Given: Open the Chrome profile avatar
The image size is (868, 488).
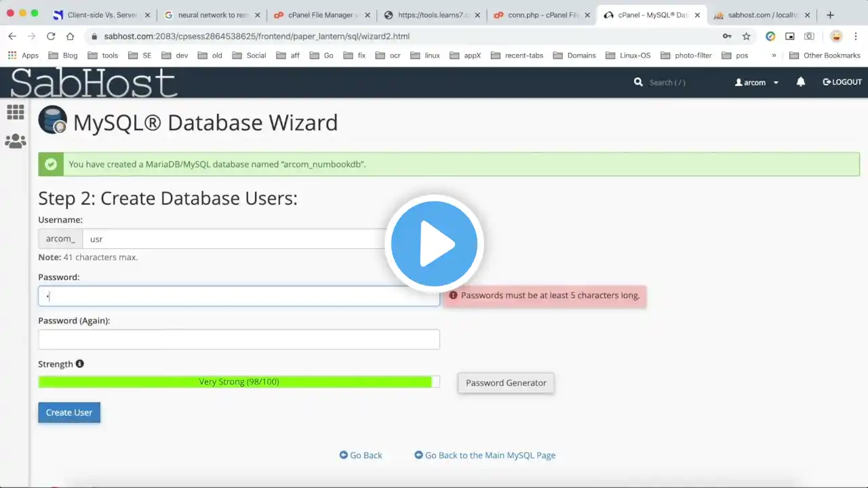Looking at the screenshot, I should coord(836,37).
